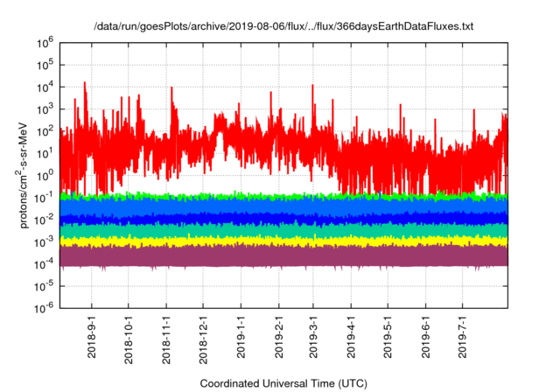Image resolution: width=560 pixels, height=392 pixels.
Task: Click the y-axis label protons/cm²-s-sr-MeV
Action: (x=22, y=175)
